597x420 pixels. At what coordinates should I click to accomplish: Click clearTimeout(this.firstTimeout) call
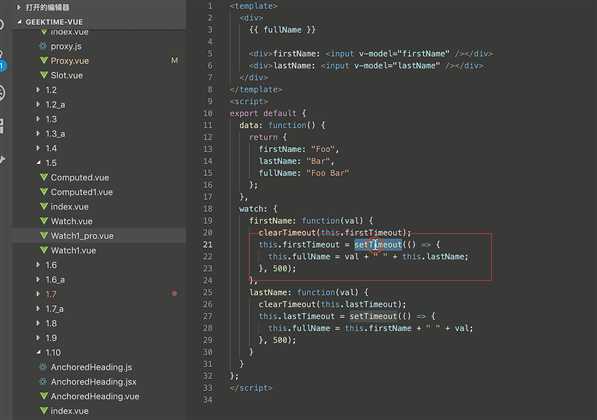pyautogui.click(x=335, y=232)
